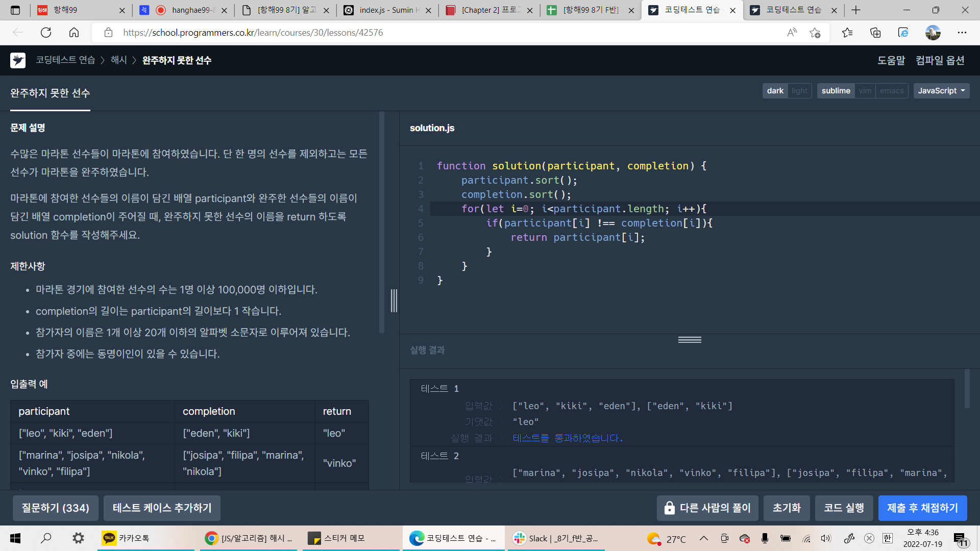Open the browser home page
The height and width of the screenshot is (551, 980).
pyautogui.click(x=74, y=33)
